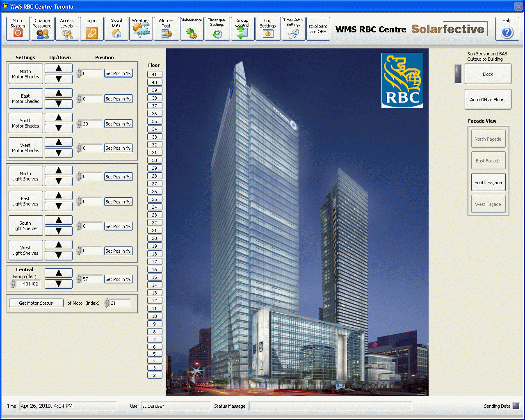Select the North Façade view
Viewport: 525px width, 420px height.
[488, 139]
